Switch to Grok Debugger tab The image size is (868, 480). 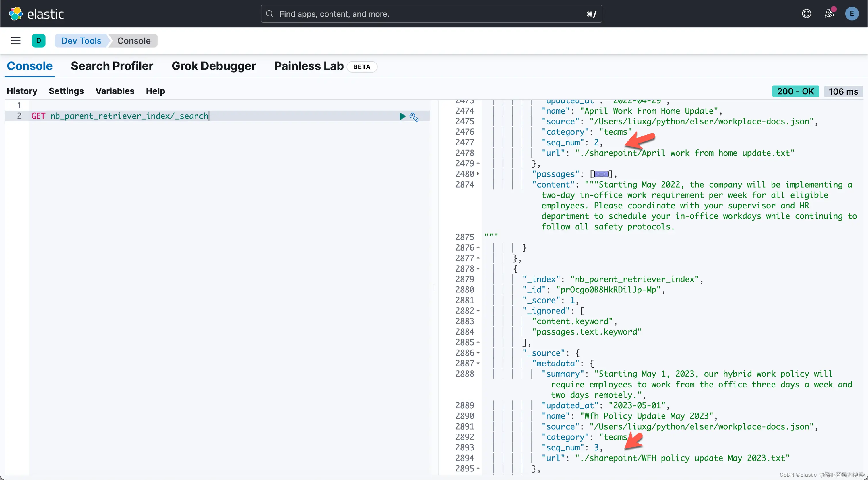click(214, 66)
